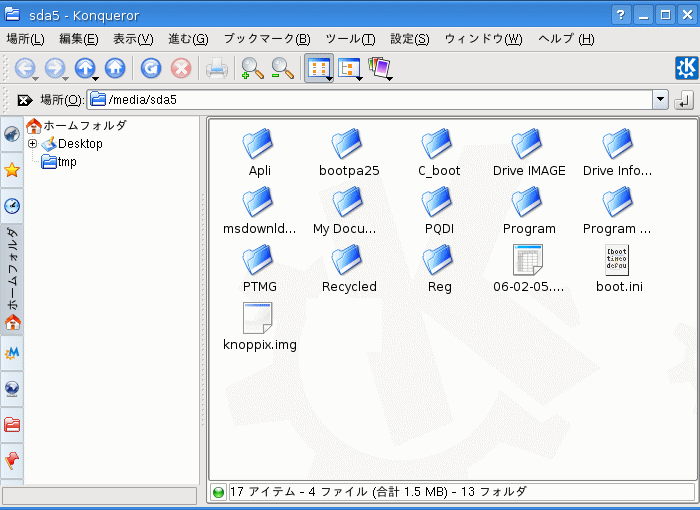Click the zoom in magnifier icon
This screenshot has width=700, height=510.
click(x=251, y=68)
